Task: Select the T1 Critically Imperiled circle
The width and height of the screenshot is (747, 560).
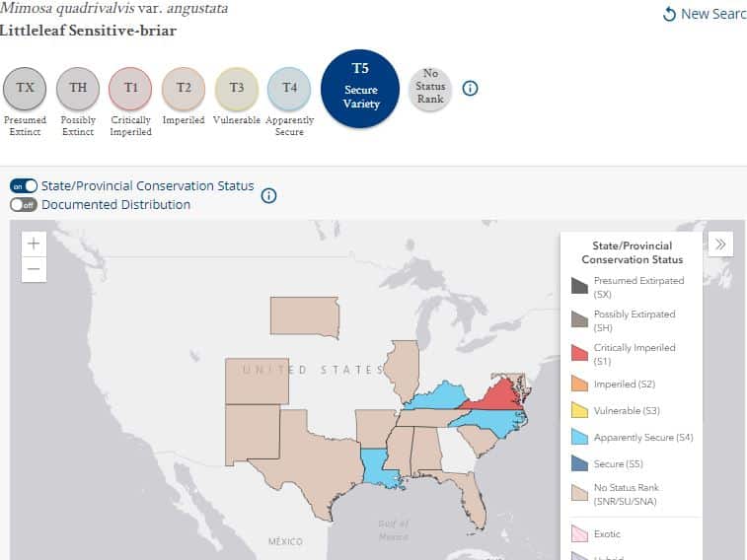Action: coord(130,89)
